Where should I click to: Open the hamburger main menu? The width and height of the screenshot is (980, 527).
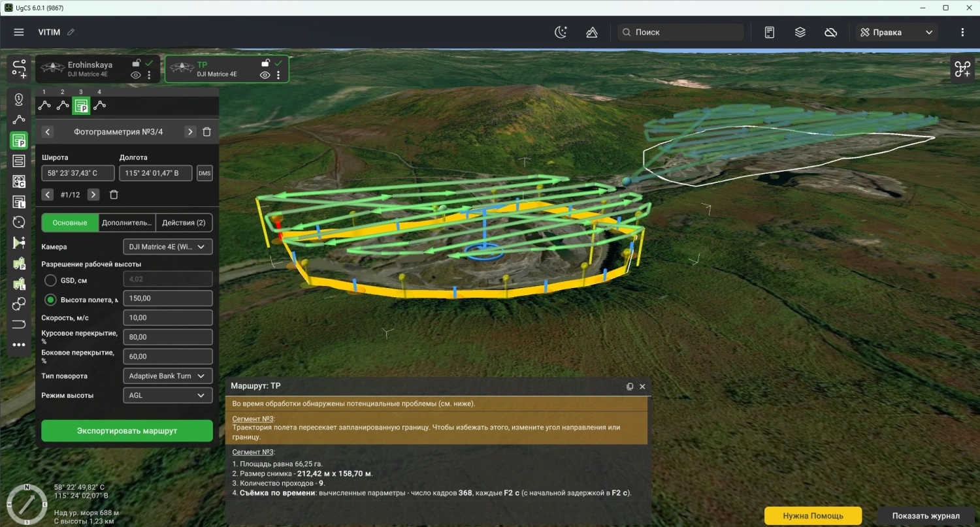coord(19,32)
